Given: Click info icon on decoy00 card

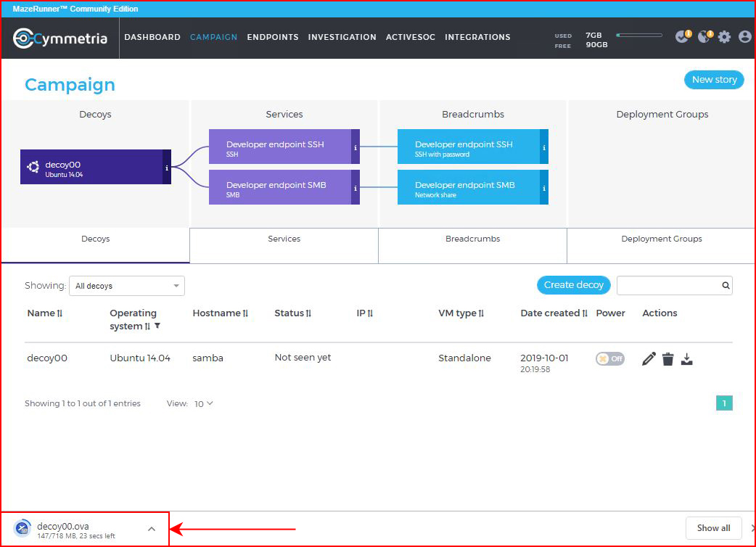Looking at the screenshot, I should tap(167, 167).
